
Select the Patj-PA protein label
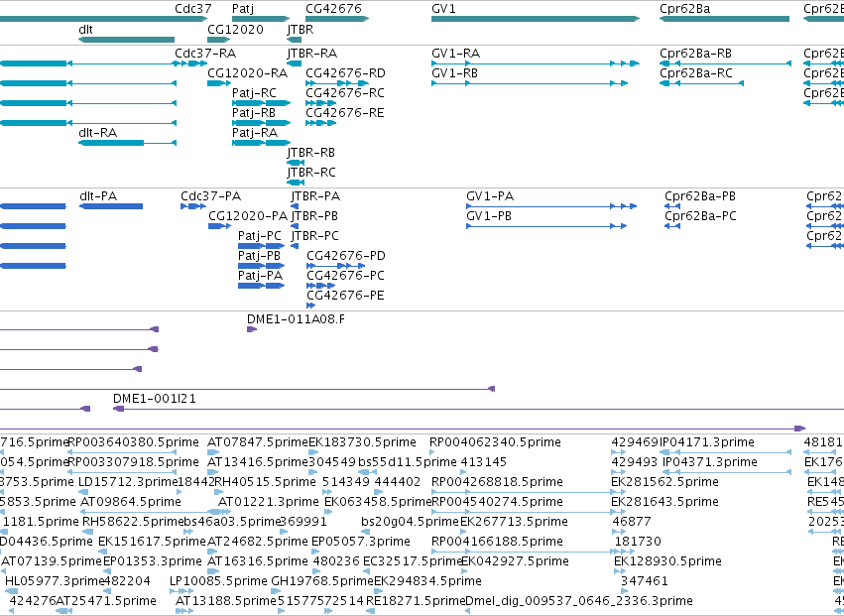[260, 276]
